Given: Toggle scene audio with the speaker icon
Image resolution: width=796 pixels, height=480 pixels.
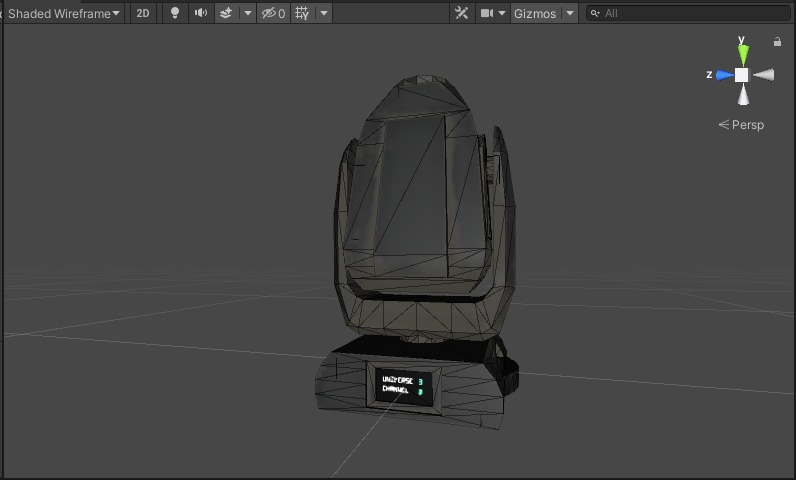Looking at the screenshot, I should (x=201, y=14).
